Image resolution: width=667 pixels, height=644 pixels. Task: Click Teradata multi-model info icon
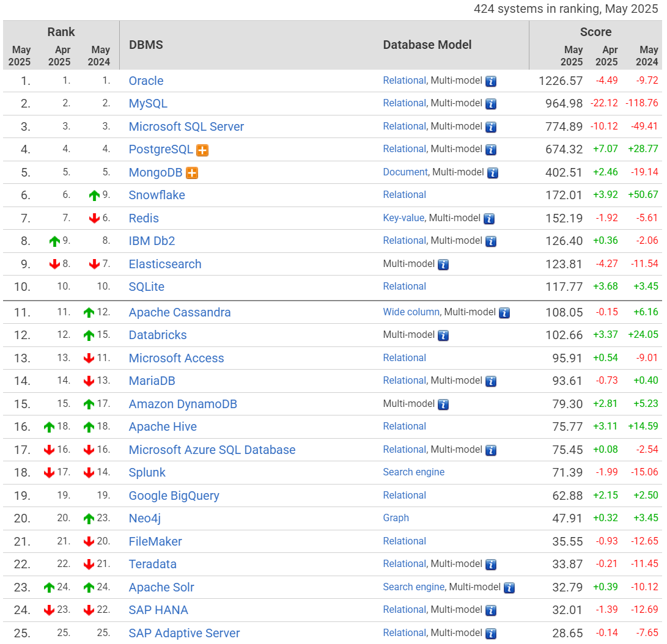(x=491, y=565)
